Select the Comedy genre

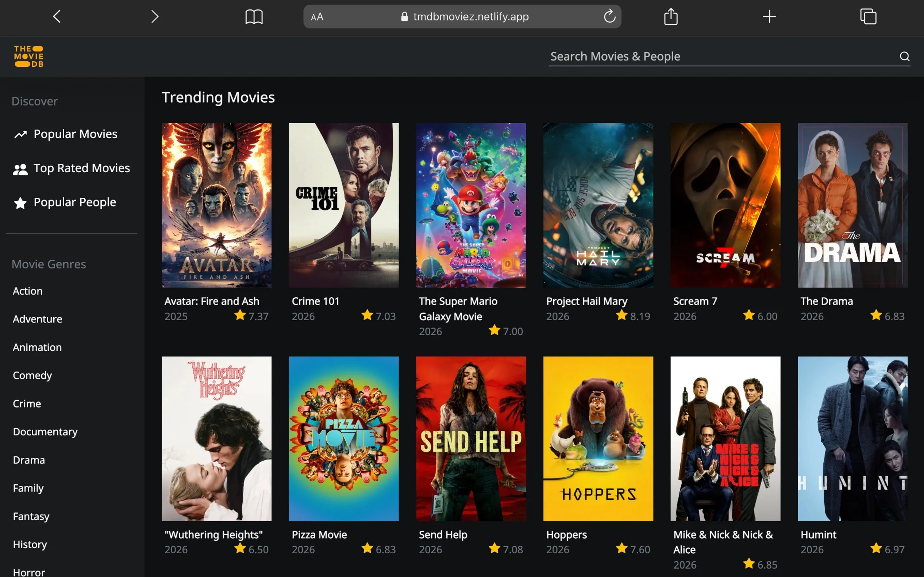coord(32,375)
